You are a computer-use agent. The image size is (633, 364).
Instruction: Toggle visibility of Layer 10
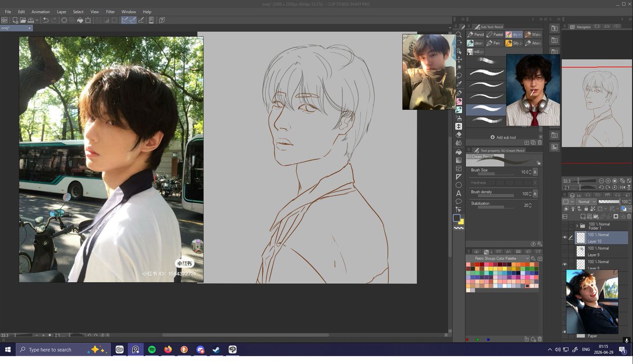[564, 237]
